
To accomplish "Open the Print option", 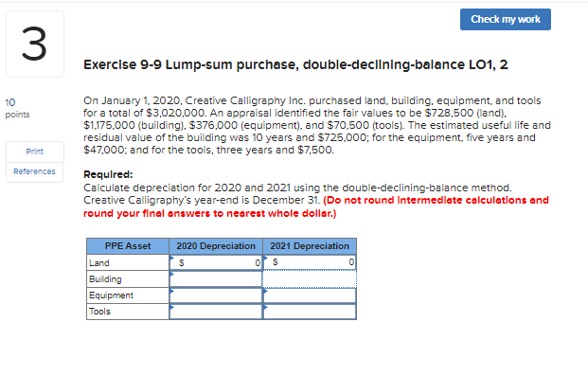I will point(34,152).
